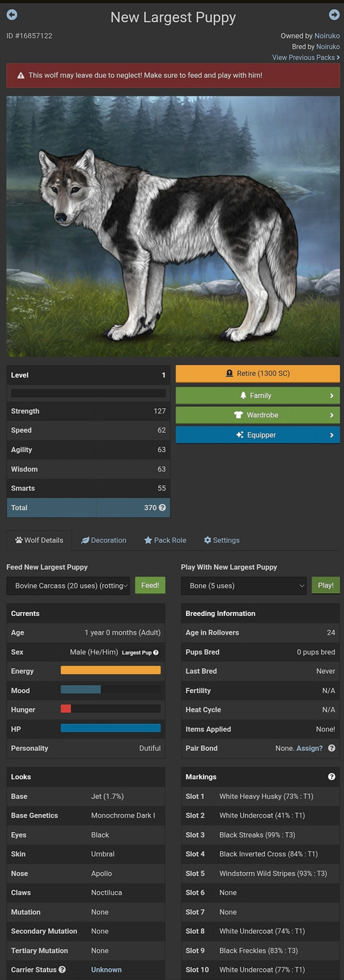Open the Carrier Status help icon
Image resolution: width=344 pixels, height=980 pixels.
click(x=63, y=970)
